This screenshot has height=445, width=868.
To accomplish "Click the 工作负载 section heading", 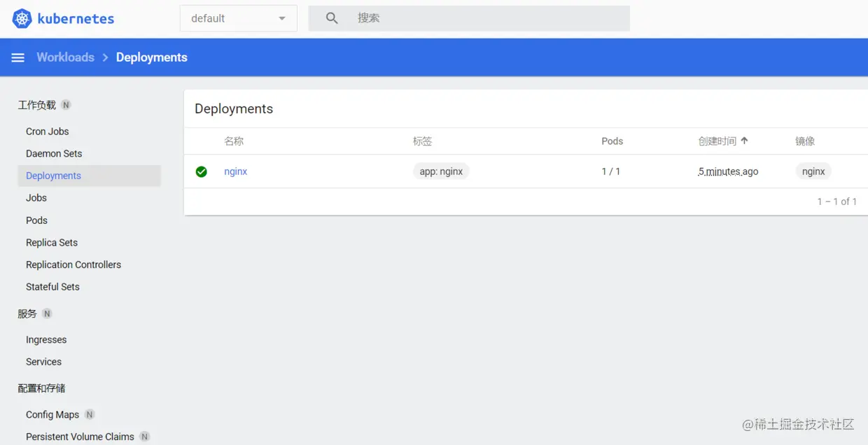I will click(37, 105).
